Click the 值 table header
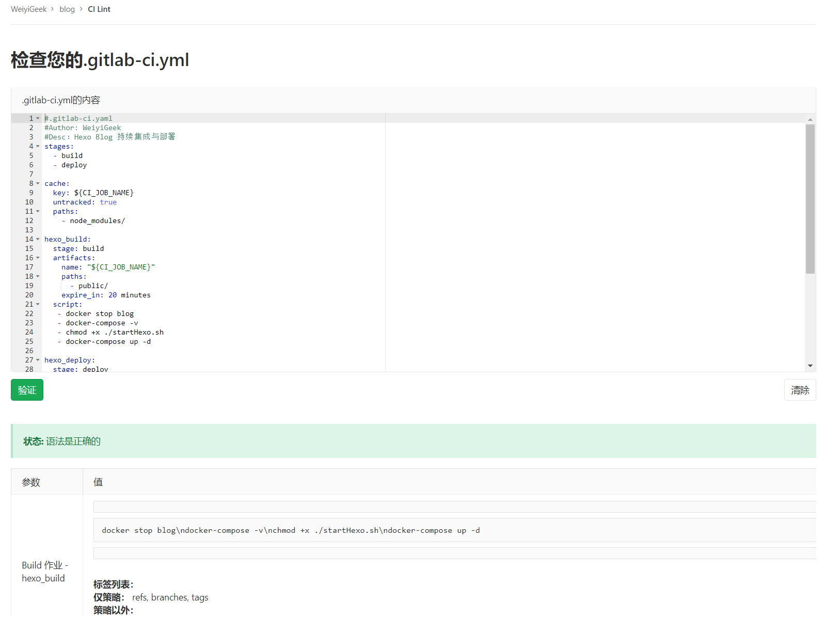This screenshot has height=617, width=840. 98,482
